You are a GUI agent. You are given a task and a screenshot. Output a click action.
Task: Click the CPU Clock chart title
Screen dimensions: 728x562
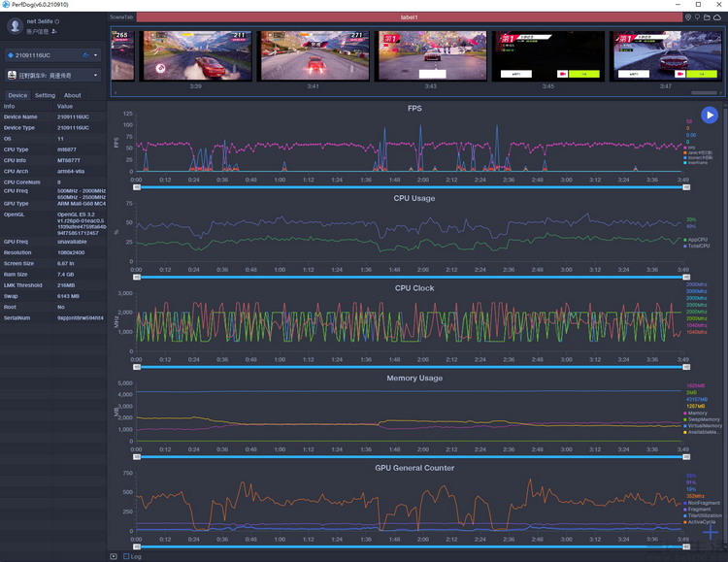pos(414,288)
